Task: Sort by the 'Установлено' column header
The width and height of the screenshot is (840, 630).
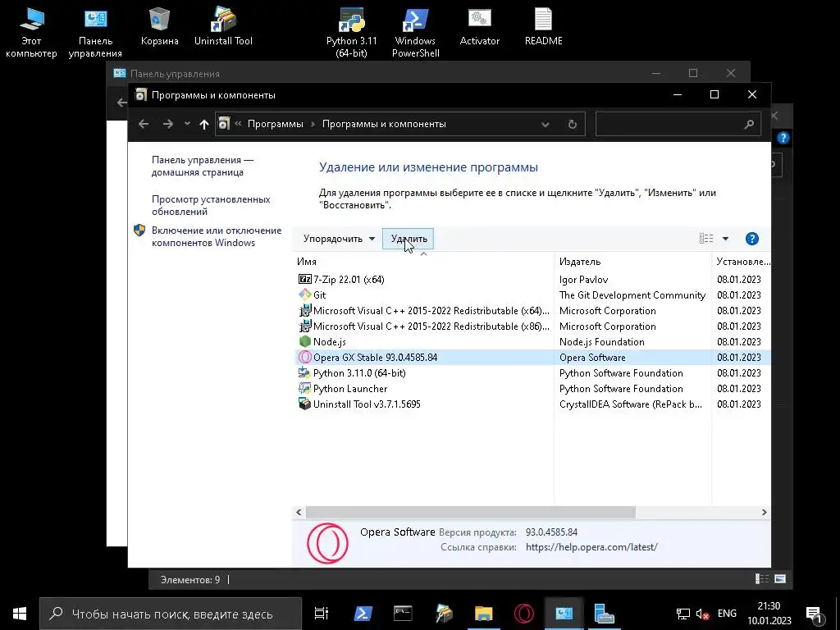Action: point(742,262)
